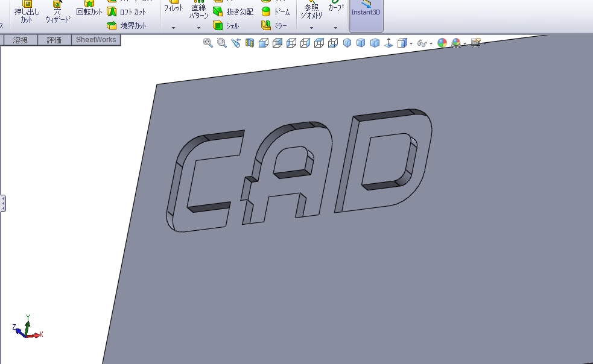The image size is (593, 364).
Task: Click the Shell (シェル) feature icon
Action: pos(226,26)
